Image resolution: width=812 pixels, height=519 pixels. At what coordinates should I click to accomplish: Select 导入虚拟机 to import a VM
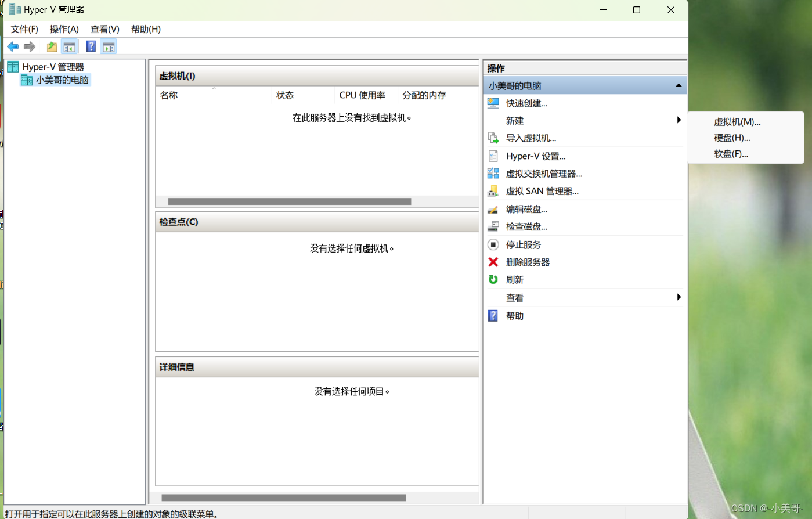pyautogui.click(x=530, y=138)
